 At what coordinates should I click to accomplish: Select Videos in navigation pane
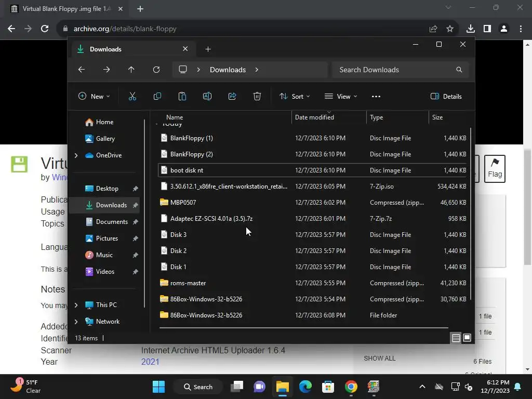coord(105,271)
